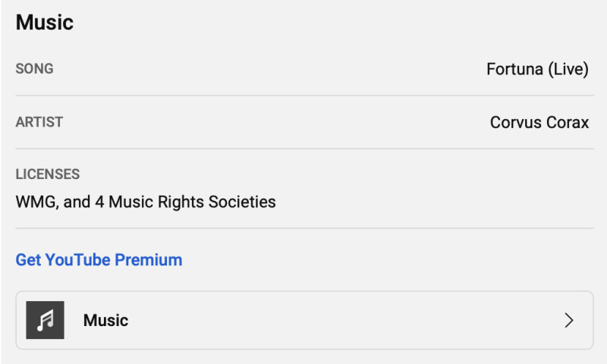Click the SONG field label
The image size is (607, 364).
(34, 69)
